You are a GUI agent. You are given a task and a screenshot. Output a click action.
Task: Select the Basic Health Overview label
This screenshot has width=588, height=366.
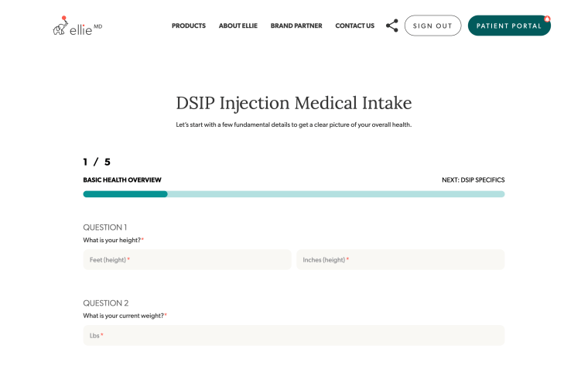click(122, 180)
